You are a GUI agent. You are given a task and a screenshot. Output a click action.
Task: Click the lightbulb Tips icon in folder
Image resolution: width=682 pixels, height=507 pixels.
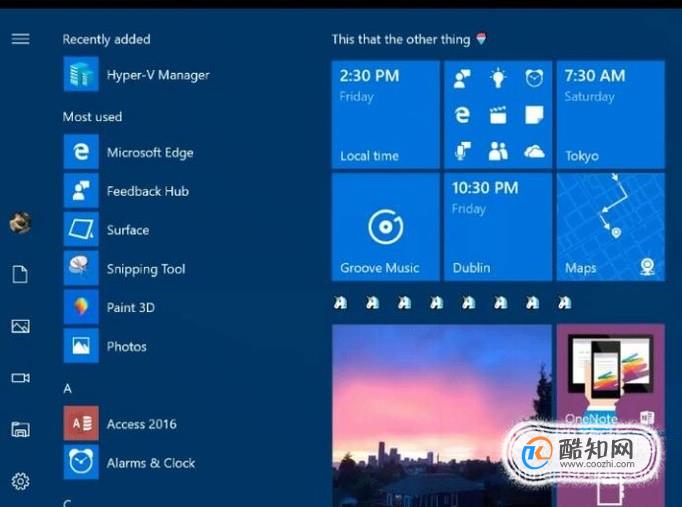498,79
